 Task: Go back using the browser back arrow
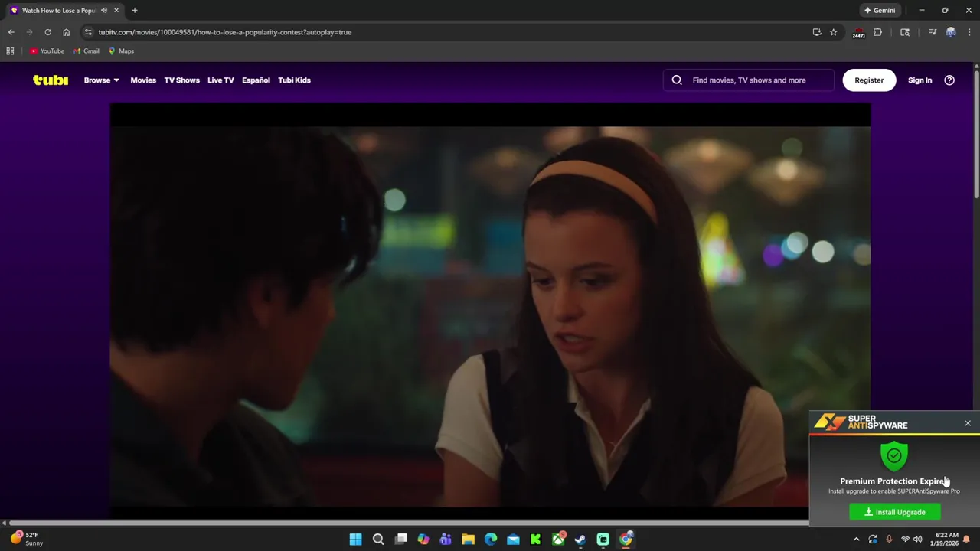click(11, 32)
